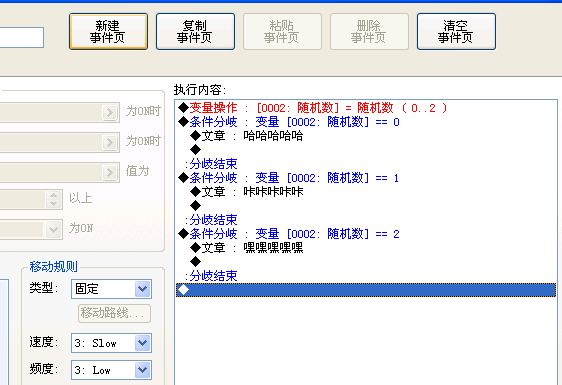Select the 条件分歧 随机数 == 0 line

coord(366,122)
